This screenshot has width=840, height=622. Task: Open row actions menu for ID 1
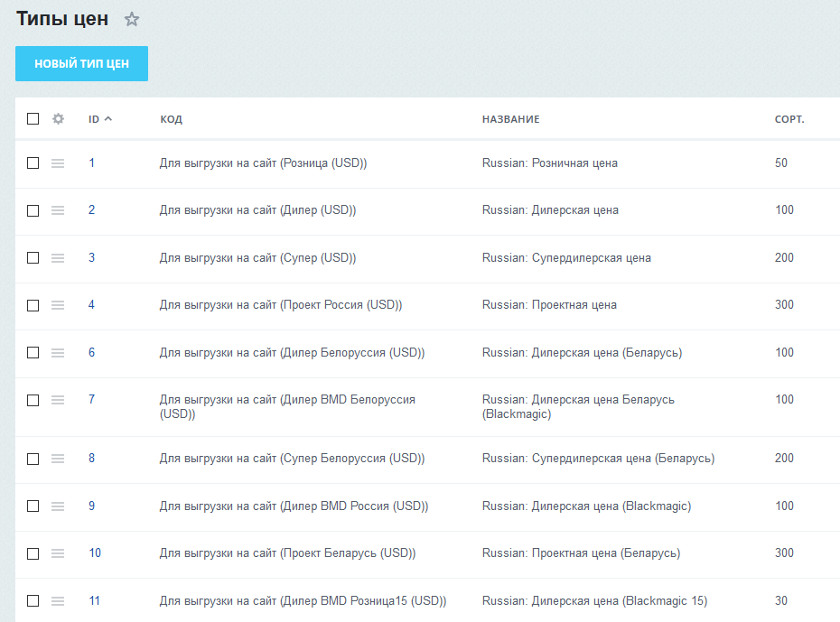[x=58, y=163]
